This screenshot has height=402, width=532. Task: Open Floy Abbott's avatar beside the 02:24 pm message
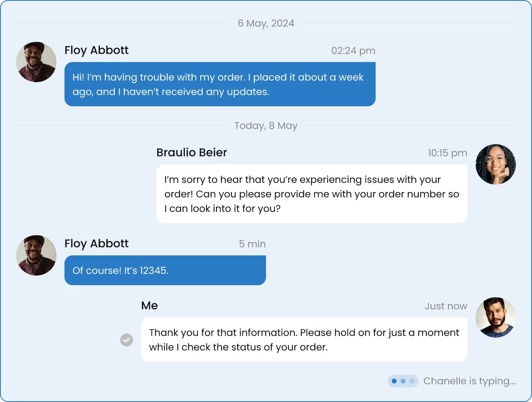click(x=36, y=62)
